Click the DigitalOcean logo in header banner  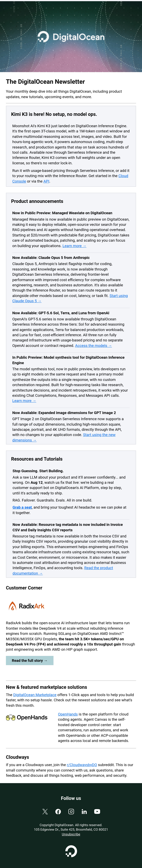[71, 37]
